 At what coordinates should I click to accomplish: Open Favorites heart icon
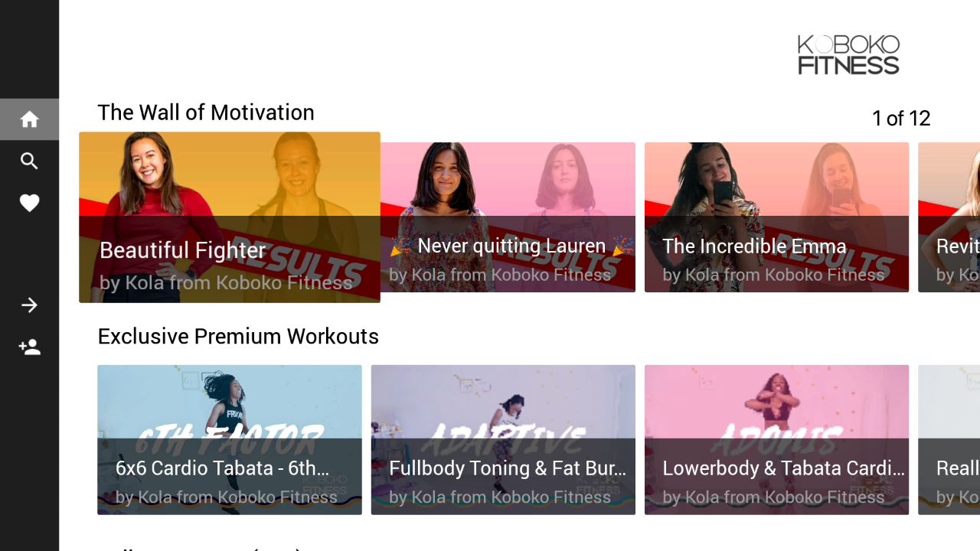coord(29,204)
